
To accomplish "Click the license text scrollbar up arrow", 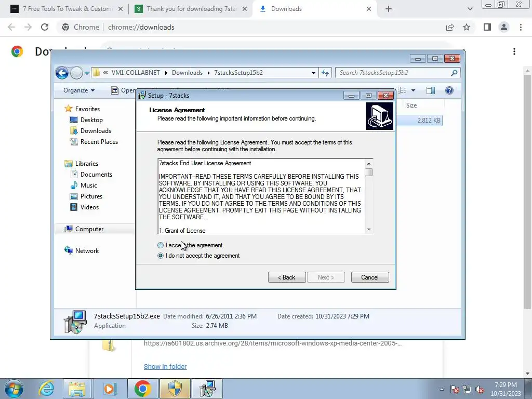I will (369, 164).
